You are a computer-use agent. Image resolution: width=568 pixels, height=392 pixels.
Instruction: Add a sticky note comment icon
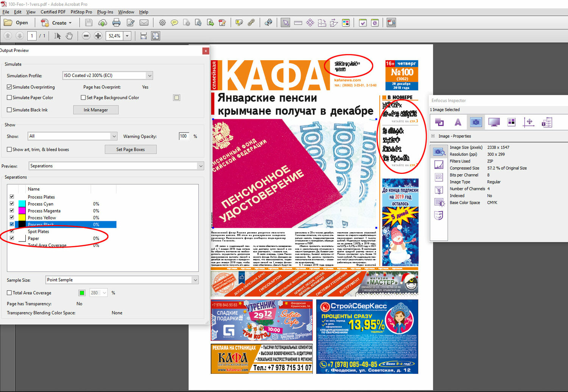click(174, 23)
